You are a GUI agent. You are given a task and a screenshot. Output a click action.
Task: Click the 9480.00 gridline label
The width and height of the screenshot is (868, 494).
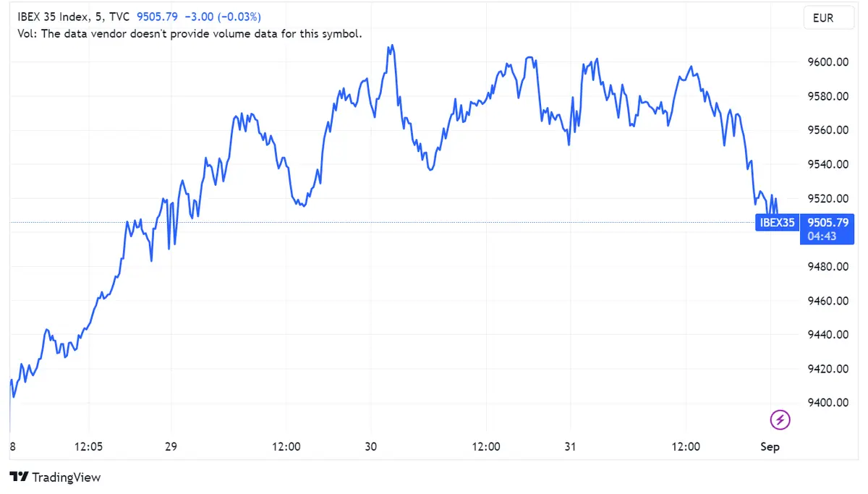(x=827, y=266)
